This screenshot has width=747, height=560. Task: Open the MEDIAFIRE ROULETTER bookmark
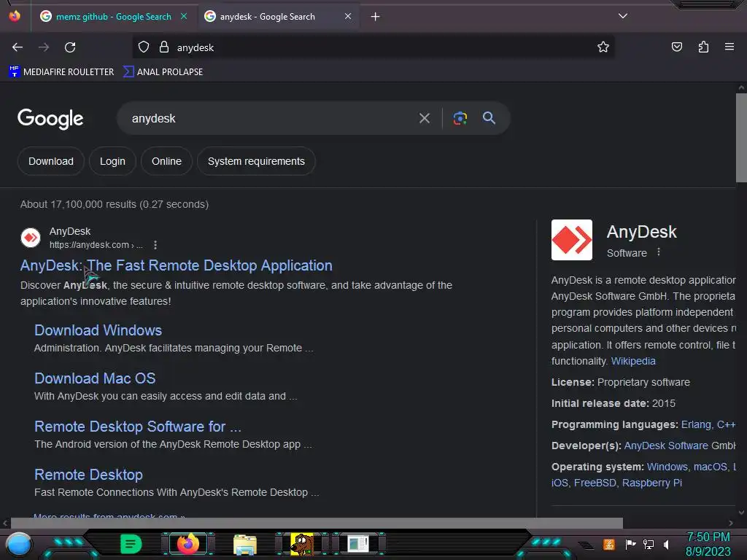tap(61, 72)
